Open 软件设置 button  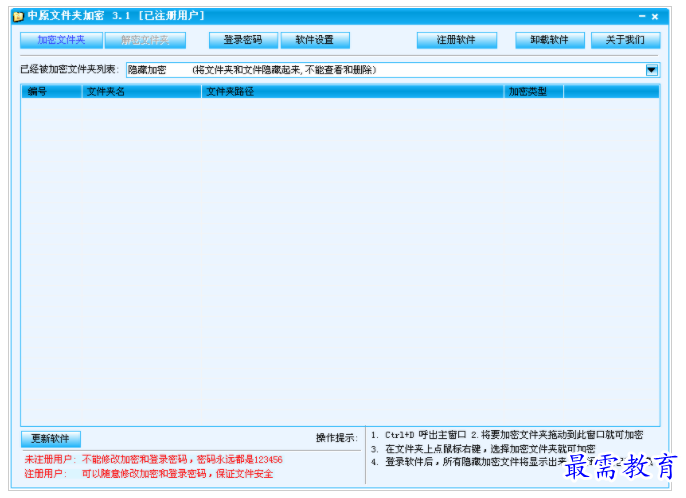315,40
